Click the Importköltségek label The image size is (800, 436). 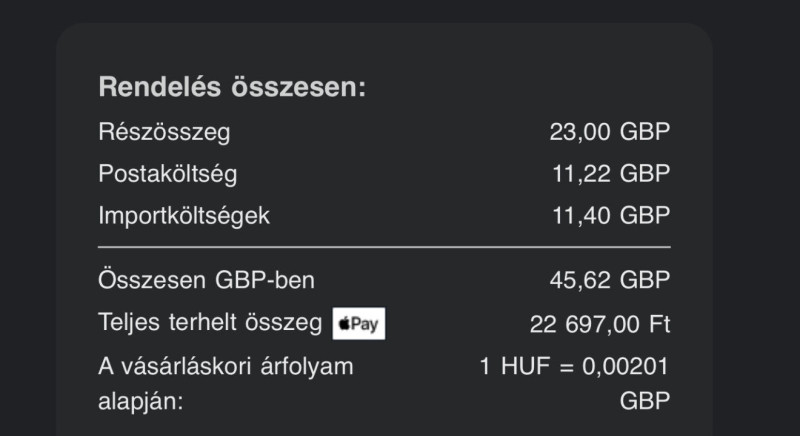pyautogui.click(x=184, y=216)
